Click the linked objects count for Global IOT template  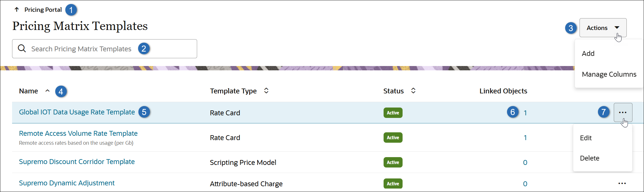coord(525,112)
